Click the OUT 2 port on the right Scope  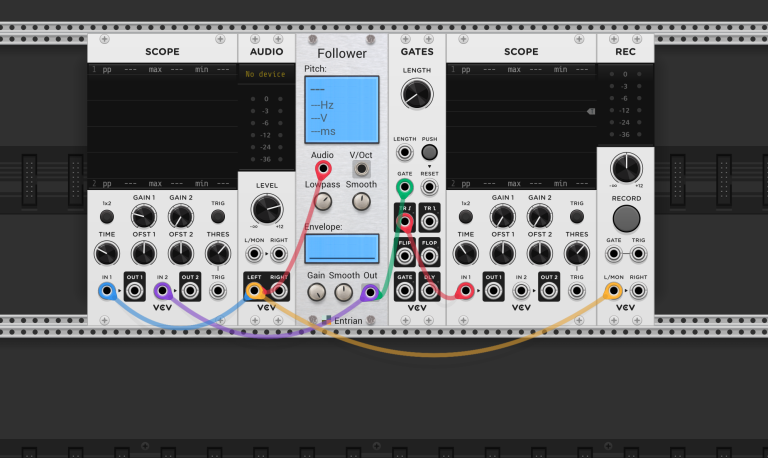point(549,291)
